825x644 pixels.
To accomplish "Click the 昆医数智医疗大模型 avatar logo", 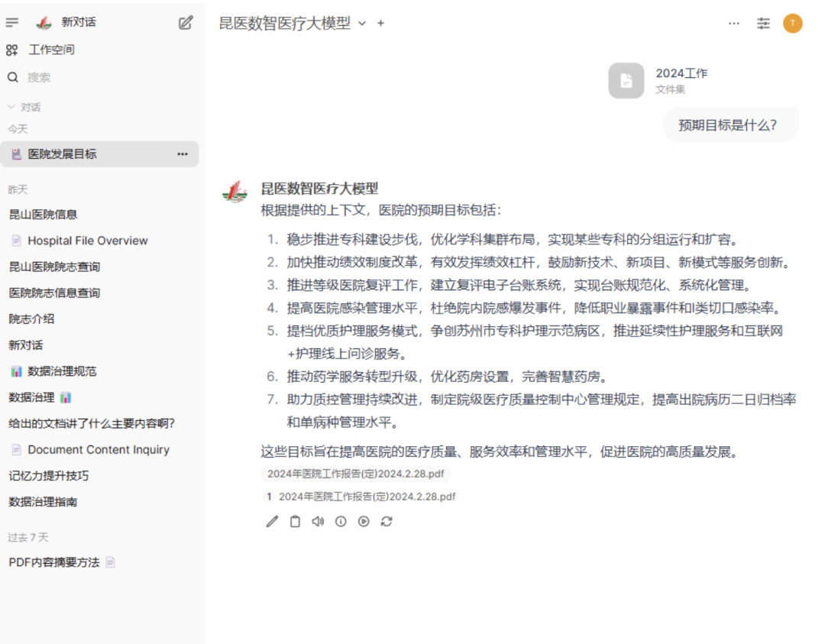I will tap(235, 192).
